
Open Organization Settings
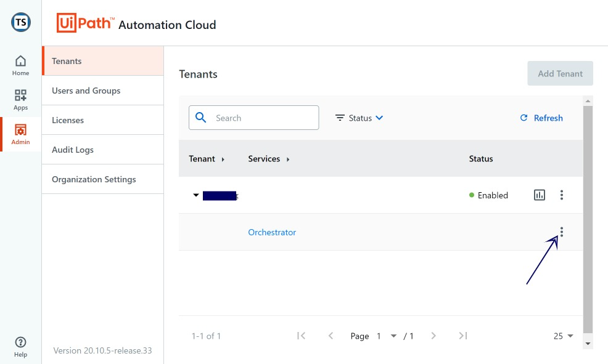point(103,179)
